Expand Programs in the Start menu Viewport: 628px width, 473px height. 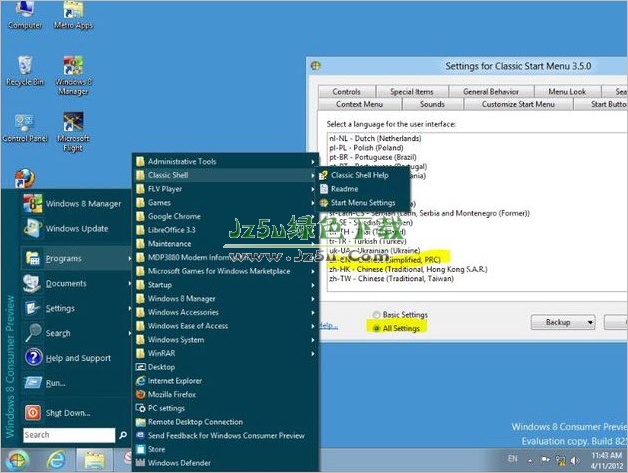[x=75, y=258]
